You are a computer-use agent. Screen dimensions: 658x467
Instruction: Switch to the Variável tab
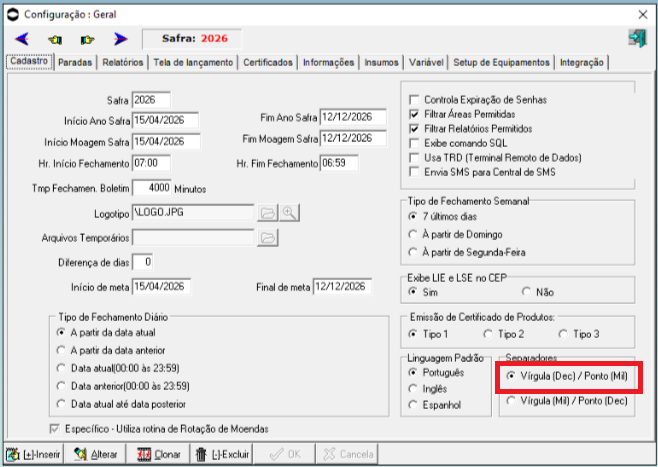coord(426,63)
